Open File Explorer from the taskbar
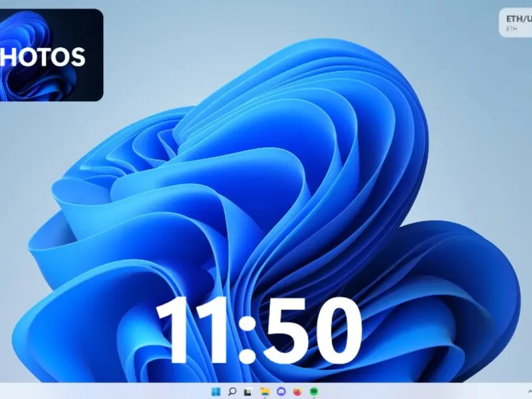The height and width of the screenshot is (399, 532). 265,392
